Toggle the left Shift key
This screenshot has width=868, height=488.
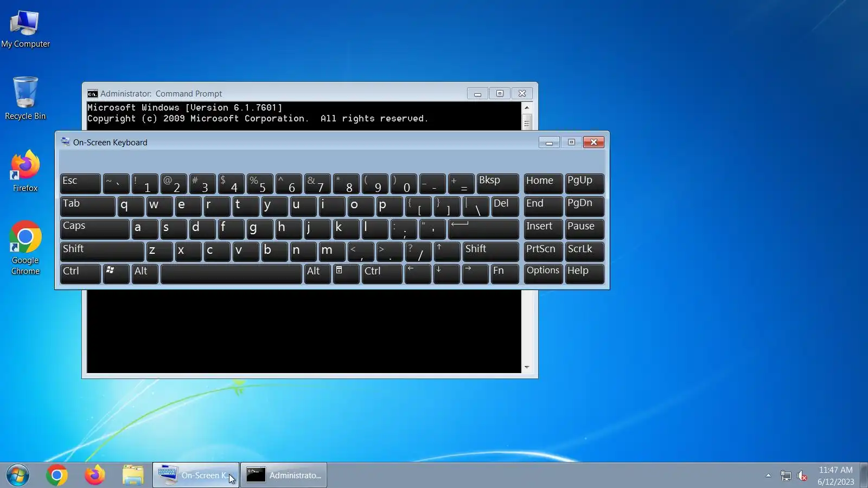click(102, 252)
